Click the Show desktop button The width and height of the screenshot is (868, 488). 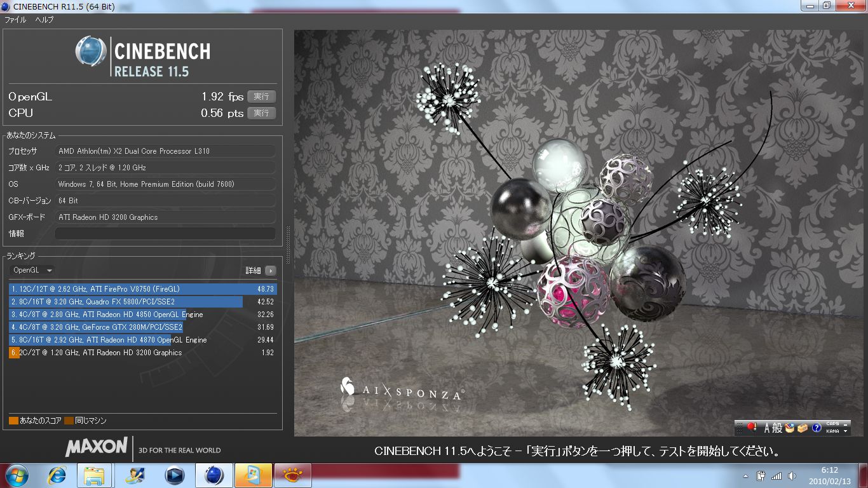pyautogui.click(x=863, y=475)
